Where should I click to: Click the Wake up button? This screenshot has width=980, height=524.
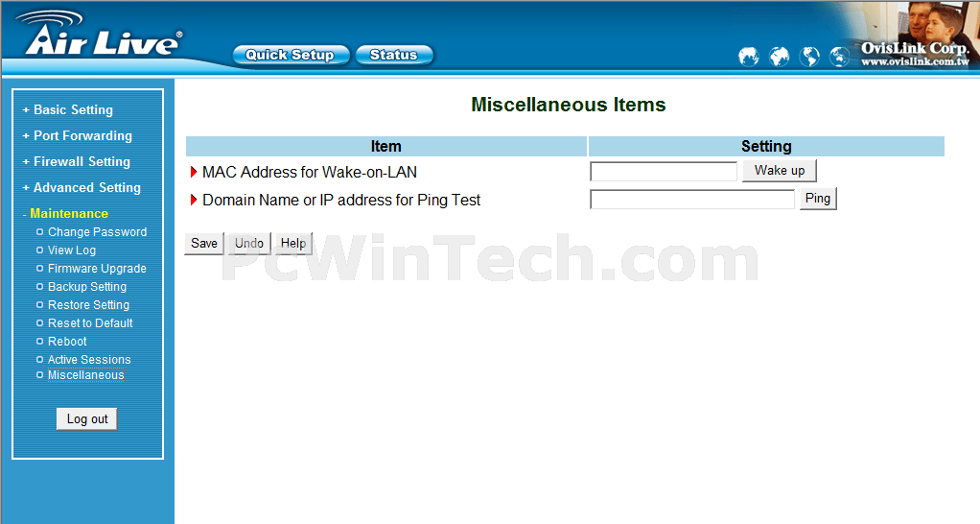[x=780, y=171]
